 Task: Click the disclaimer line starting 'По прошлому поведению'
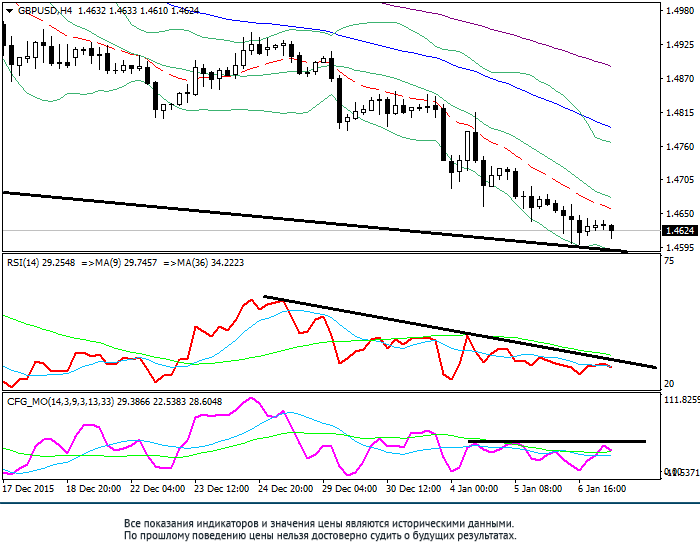320,535
